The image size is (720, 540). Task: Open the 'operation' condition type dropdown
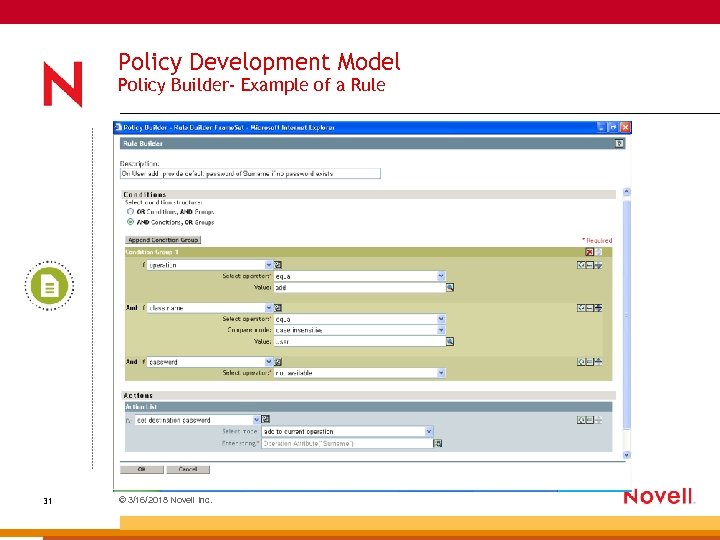click(269, 265)
